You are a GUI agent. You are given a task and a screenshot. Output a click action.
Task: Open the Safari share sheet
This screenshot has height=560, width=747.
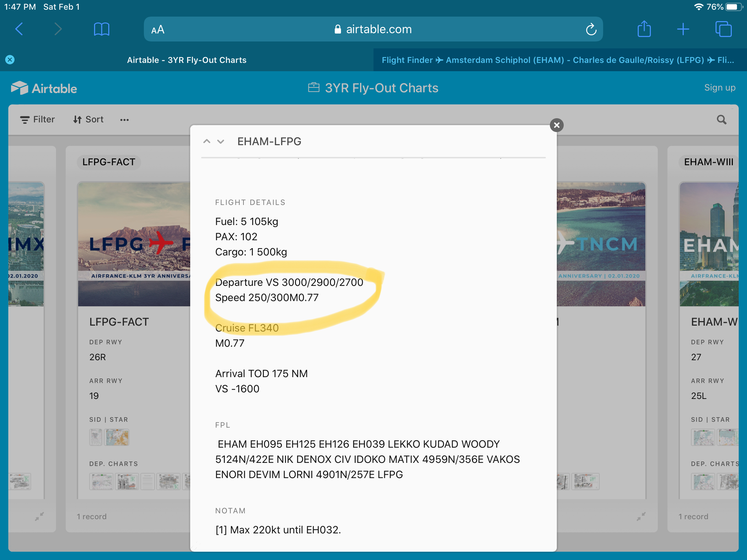click(644, 29)
